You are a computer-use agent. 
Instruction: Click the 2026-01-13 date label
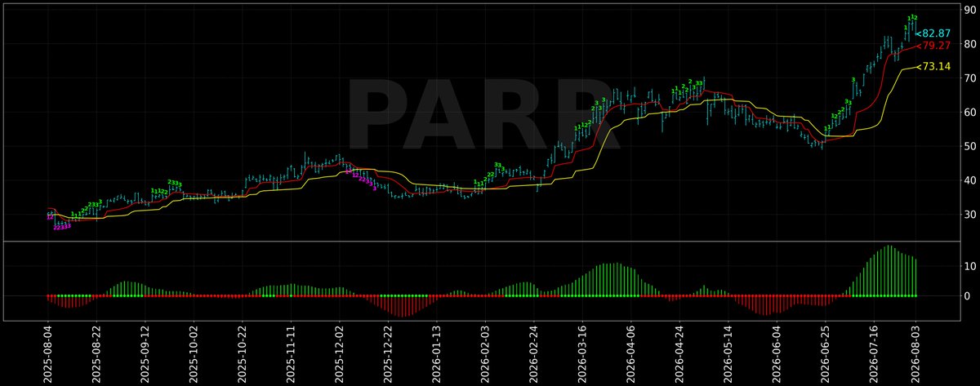tap(436, 354)
